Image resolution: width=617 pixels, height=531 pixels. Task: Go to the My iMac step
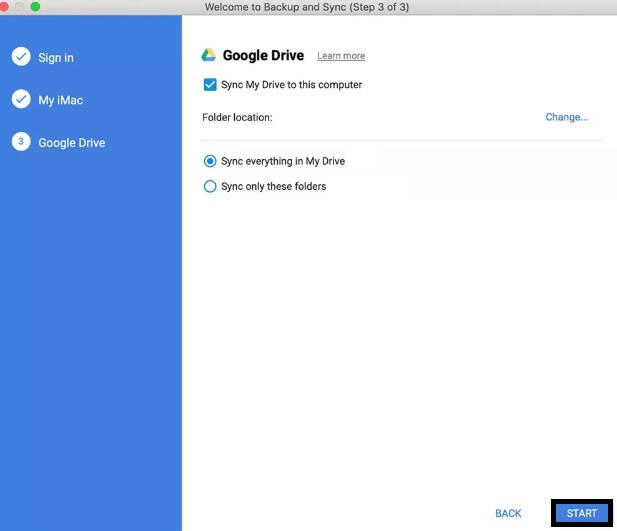pos(61,100)
